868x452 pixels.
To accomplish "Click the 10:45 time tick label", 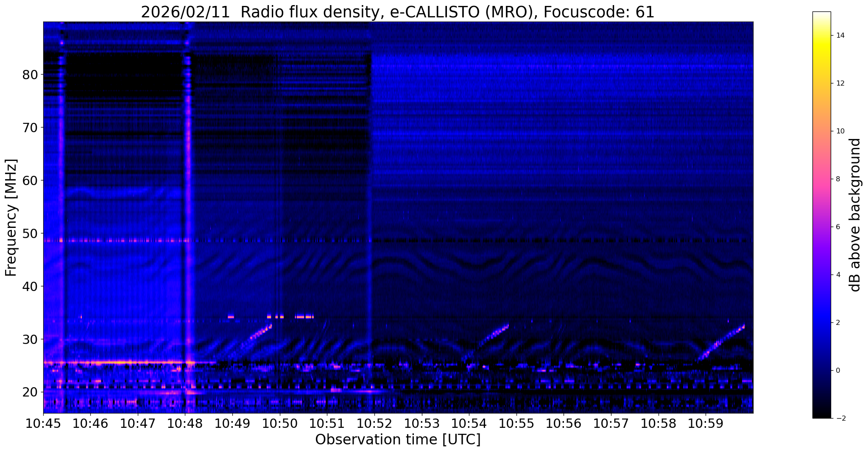I will (x=43, y=423).
